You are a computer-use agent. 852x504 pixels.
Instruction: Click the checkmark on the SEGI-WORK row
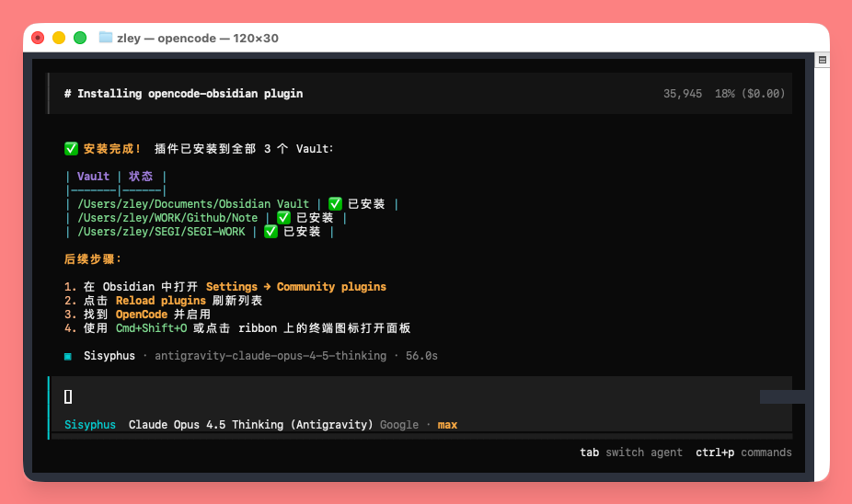pos(271,232)
